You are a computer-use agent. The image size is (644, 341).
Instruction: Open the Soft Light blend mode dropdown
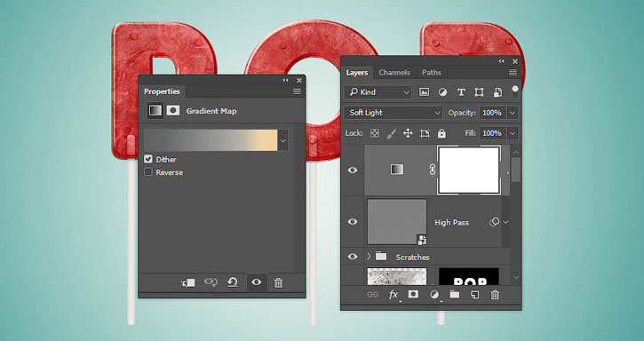[x=393, y=113]
